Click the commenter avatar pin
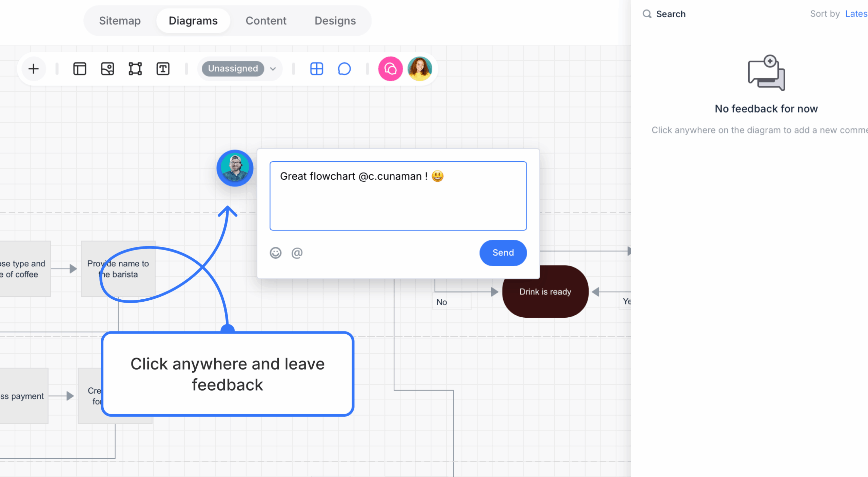 [x=235, y=168]
